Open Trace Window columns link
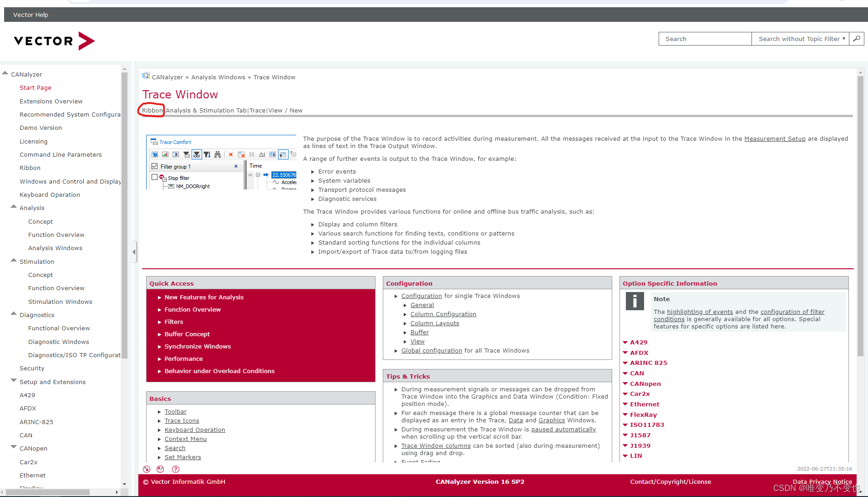Screen dimensions: 868x497 (x=436, y=446)
